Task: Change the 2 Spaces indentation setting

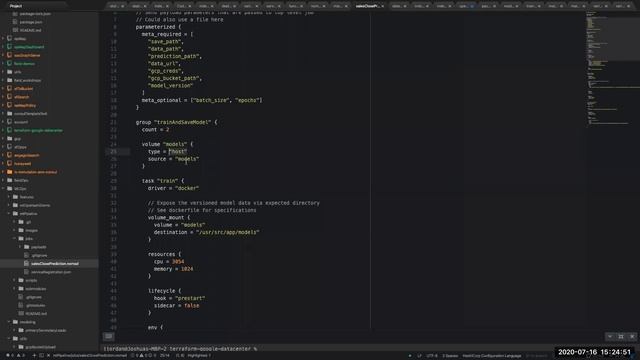Action: (x=450, y=356)
